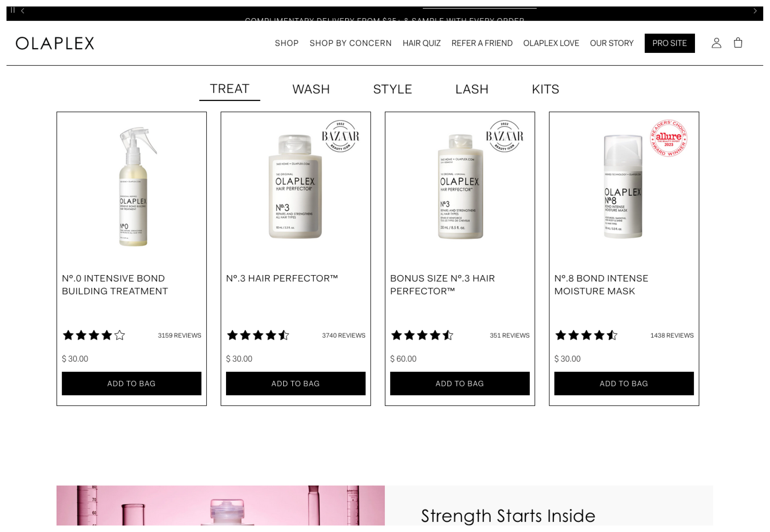This screenshot has width=770, height=532.
Task: Add Nº.0 Intensive Bond Treatment to bag
Action: (132, 383)
